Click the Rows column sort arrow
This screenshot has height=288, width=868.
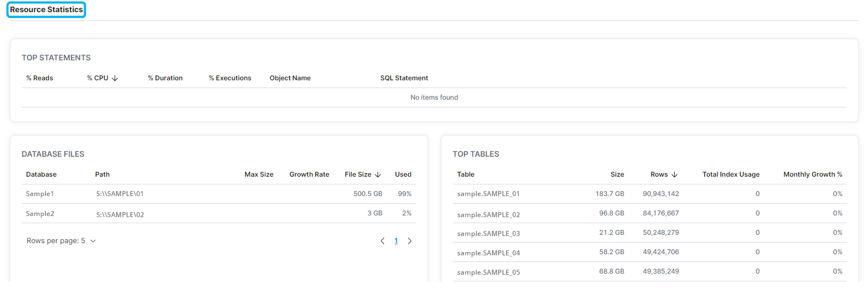coord(675,174)
